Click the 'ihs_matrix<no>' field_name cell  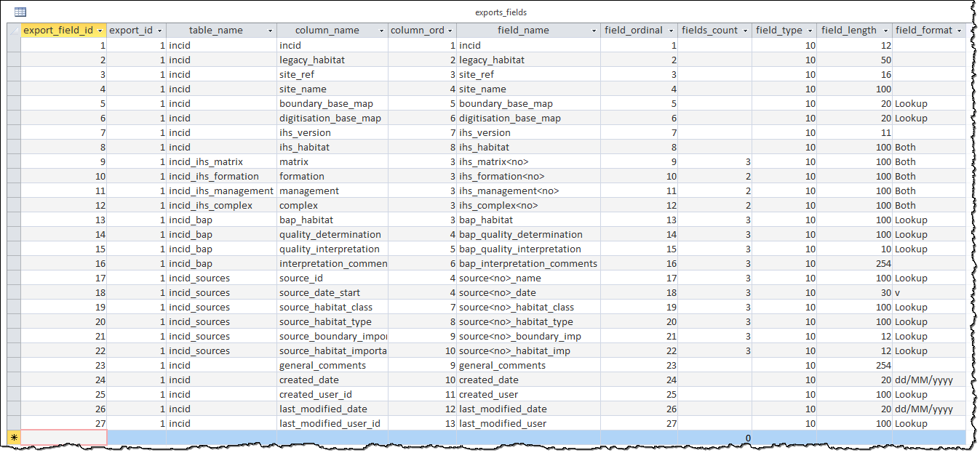529,161
